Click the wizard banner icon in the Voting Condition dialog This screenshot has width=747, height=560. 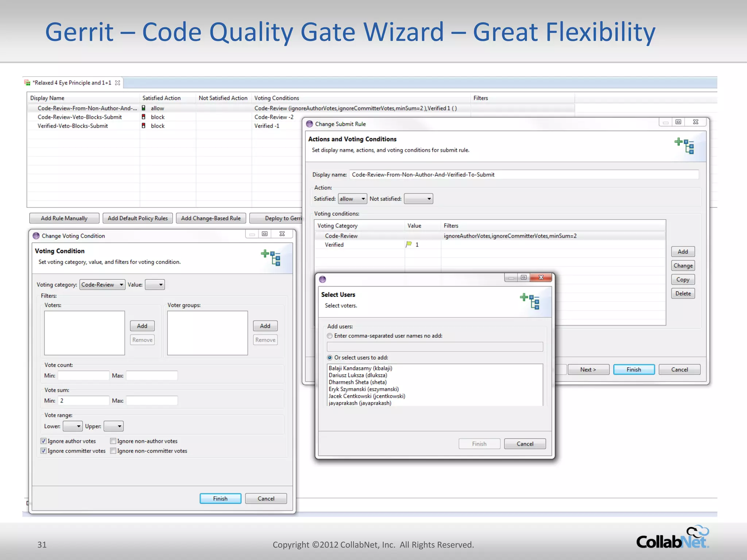(271, 257)
